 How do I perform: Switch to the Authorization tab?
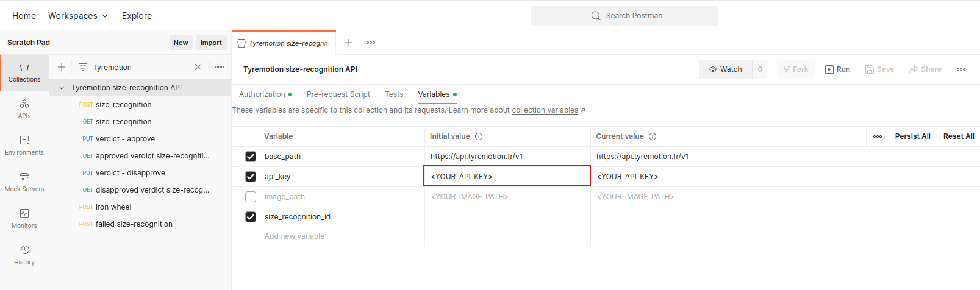[262, 94]
